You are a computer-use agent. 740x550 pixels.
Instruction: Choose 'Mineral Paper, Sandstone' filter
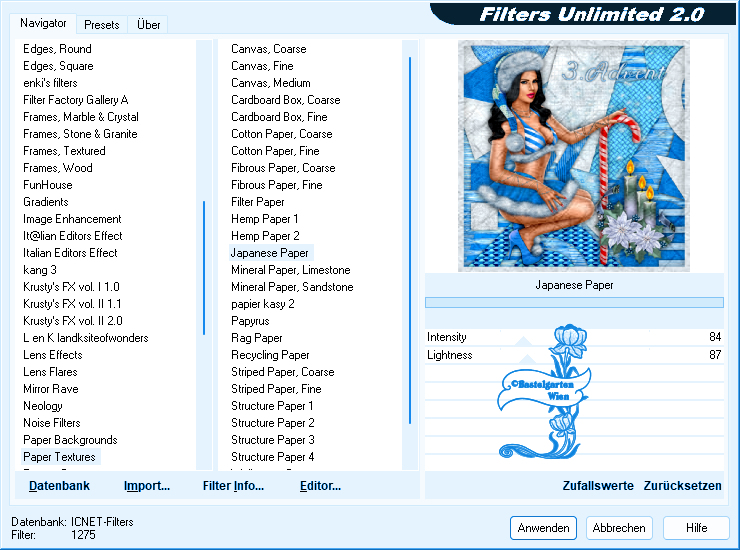(x=292, y=287)
